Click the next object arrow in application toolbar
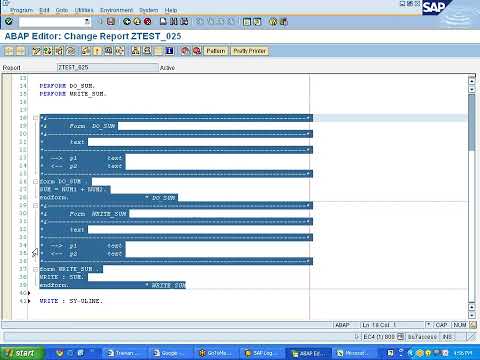 tap(20, 51)
